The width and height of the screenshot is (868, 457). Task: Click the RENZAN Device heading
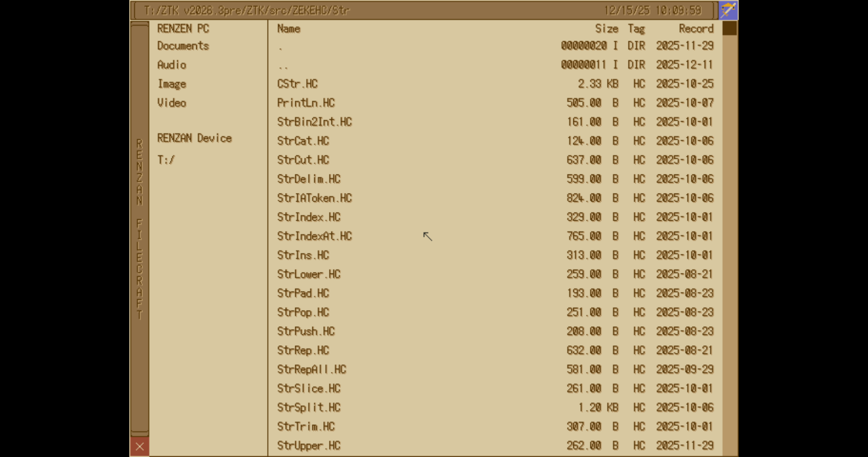194,138
